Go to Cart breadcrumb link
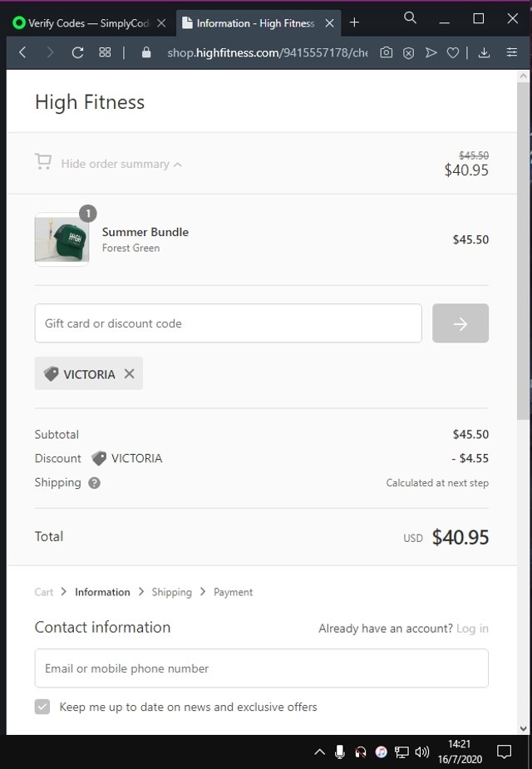This screenshot has width=532, height=769. pos(44,592)
